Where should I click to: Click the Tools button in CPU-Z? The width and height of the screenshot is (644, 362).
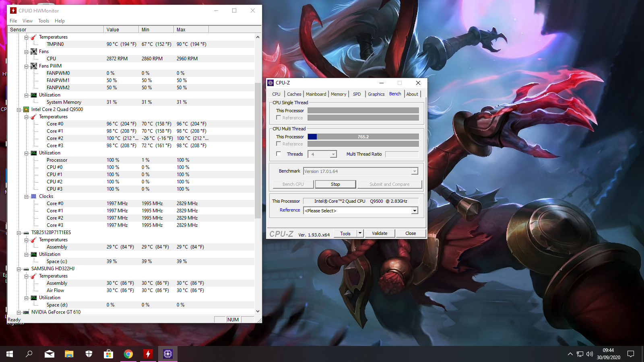[345, 233]
